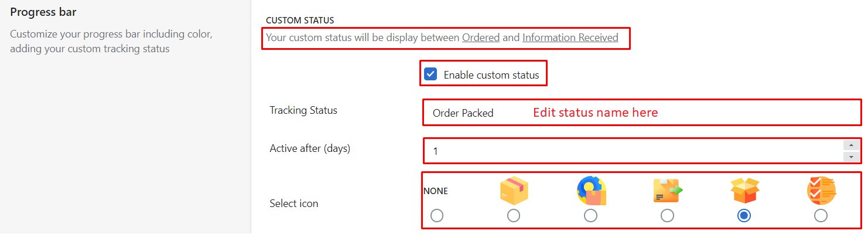This screenshot has width=868, height=234.
Task: Click the orange checklist icon
Action: (821, 191)
